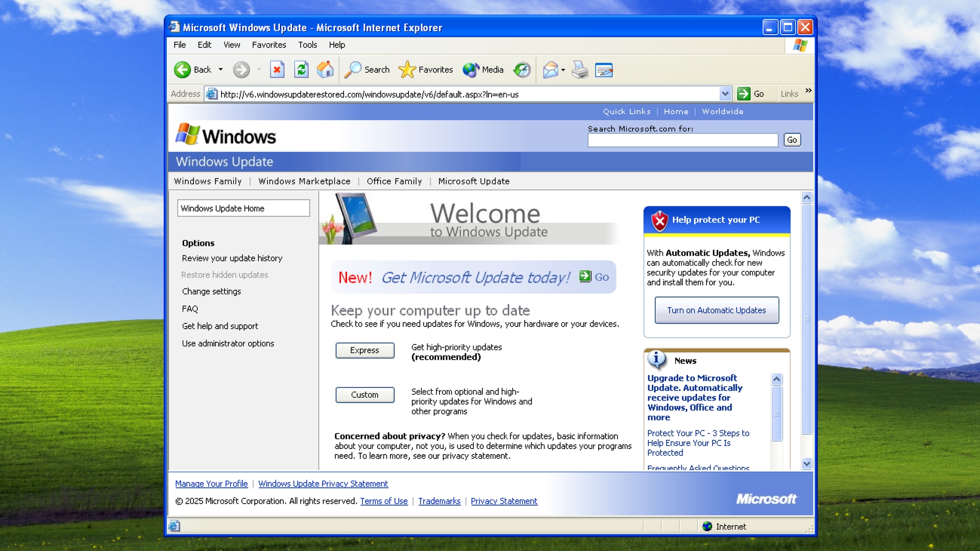
Task: Click the Print icon
Action: coord(580,70)
